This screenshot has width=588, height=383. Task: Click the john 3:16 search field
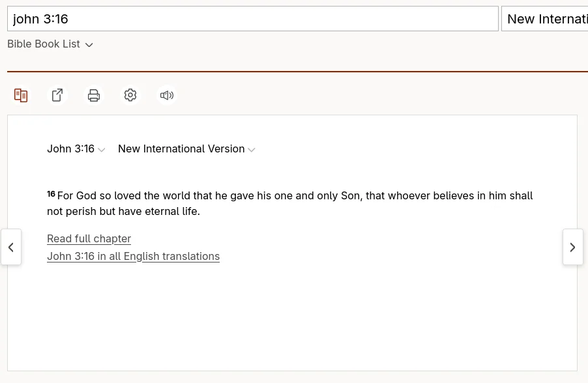[252, 19]
